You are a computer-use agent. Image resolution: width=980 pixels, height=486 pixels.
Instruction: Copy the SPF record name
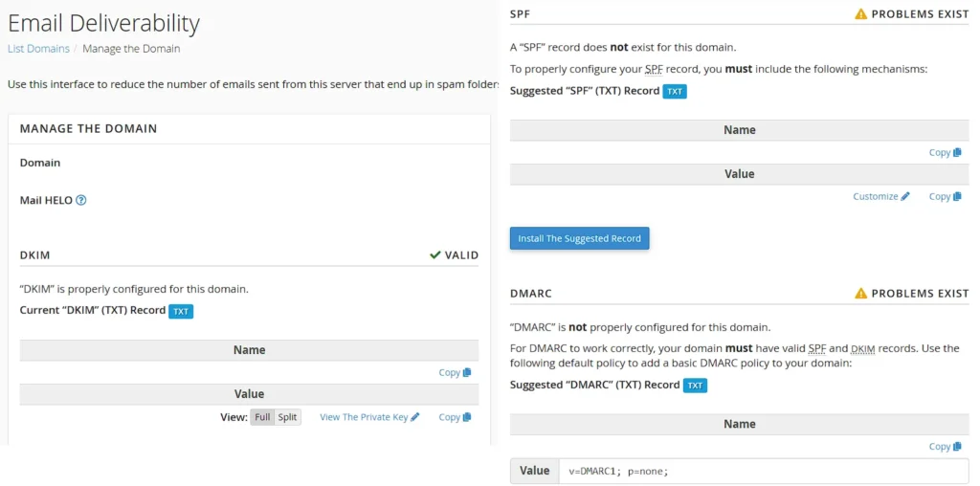(x=945, y=152)
